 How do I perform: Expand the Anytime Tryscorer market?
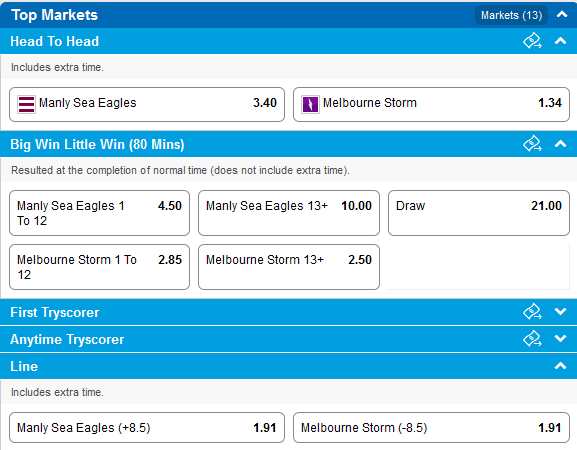560,339
